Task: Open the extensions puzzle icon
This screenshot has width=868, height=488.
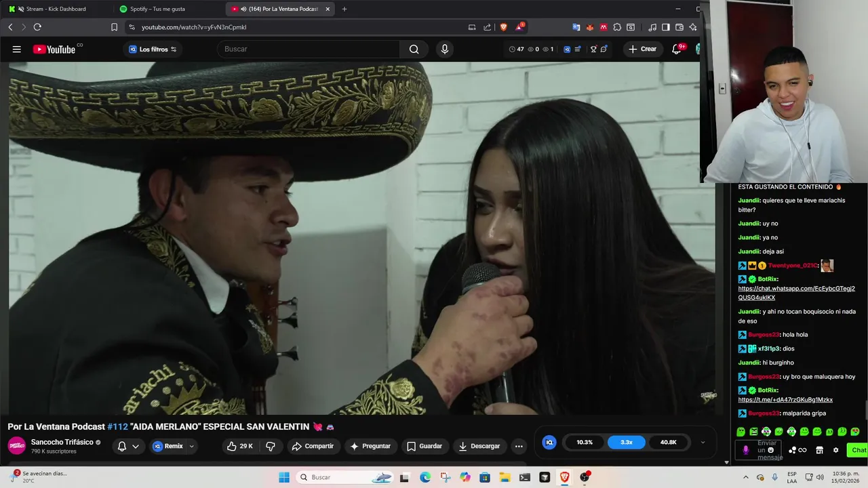Action: (x=617, y=27)
